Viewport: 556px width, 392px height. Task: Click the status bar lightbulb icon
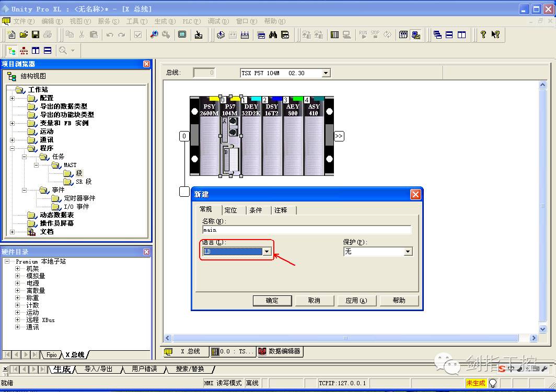pyautogui.click(x=493, y=383)
